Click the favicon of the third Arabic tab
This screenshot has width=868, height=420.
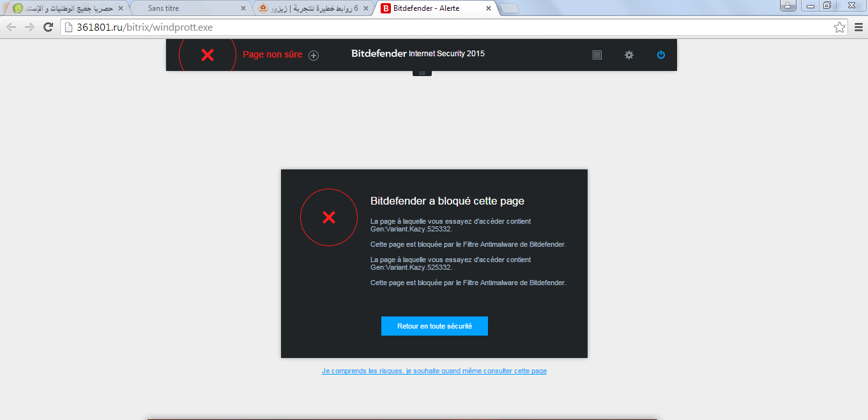pyautogui.click(x=263, y=8)
